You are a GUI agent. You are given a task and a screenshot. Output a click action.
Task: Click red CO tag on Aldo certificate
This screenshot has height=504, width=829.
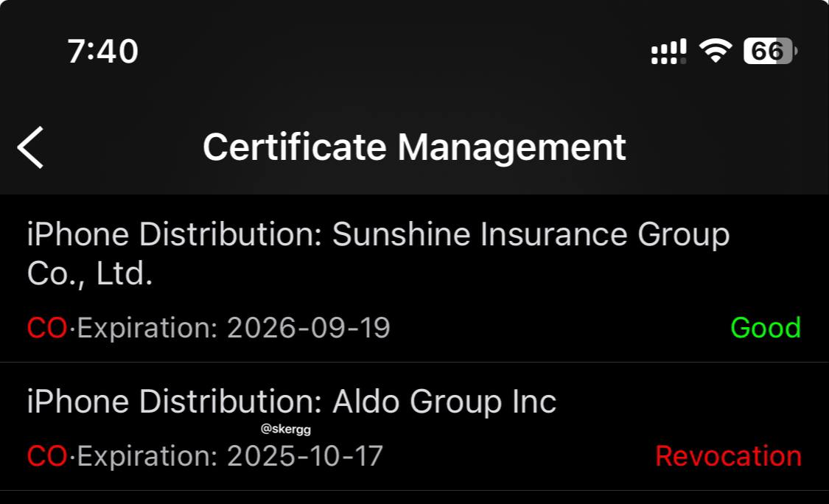(47, 456)
